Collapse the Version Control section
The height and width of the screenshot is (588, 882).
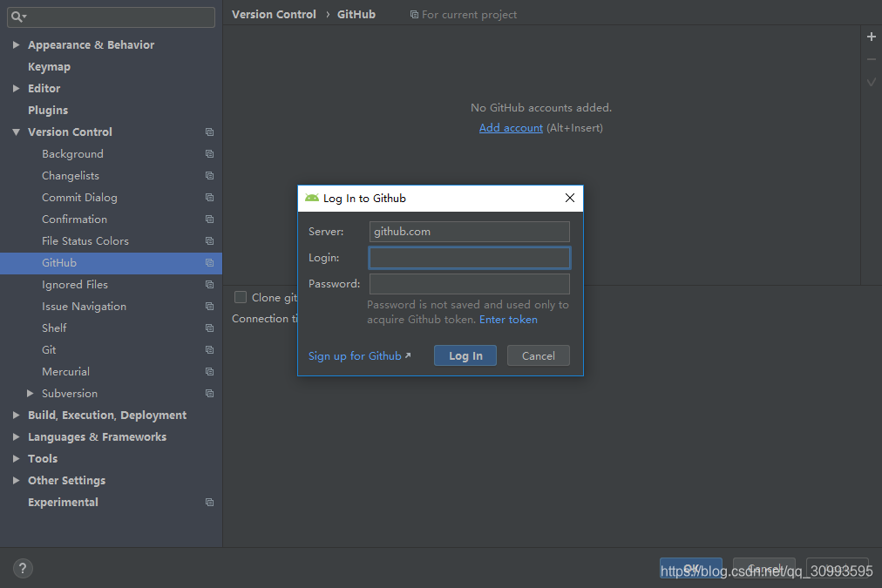pos(17,132)
